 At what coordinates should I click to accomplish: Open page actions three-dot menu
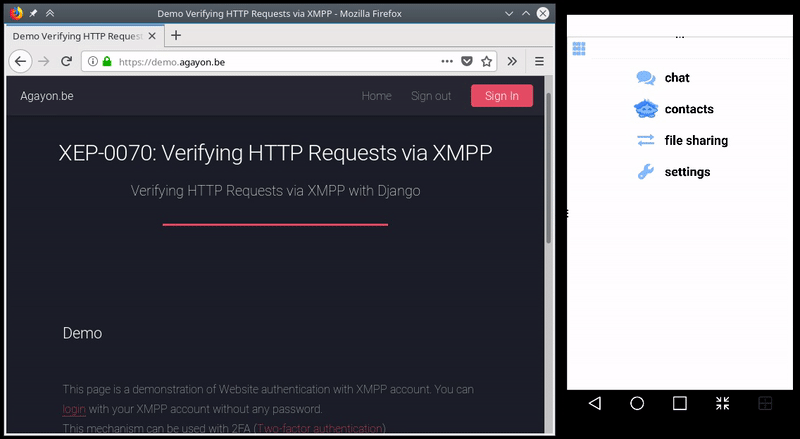pos(447,61)
